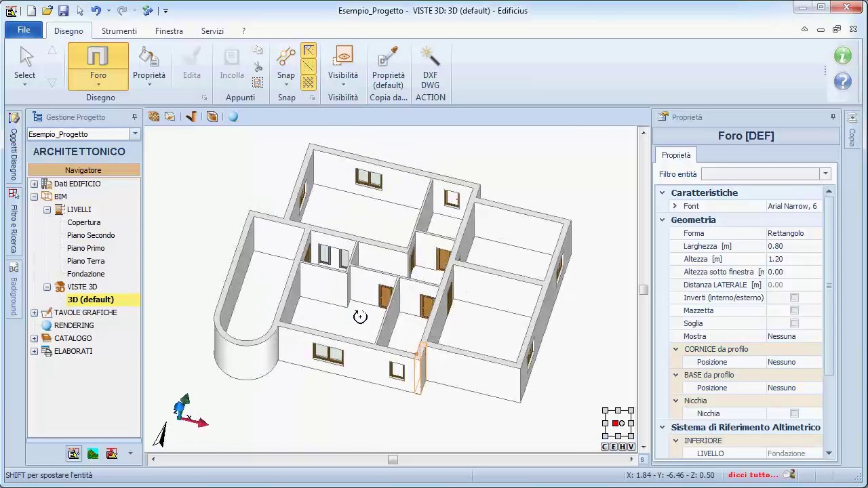
Task: Open the Strumenti ribbon tab
Action: [119, 31]
